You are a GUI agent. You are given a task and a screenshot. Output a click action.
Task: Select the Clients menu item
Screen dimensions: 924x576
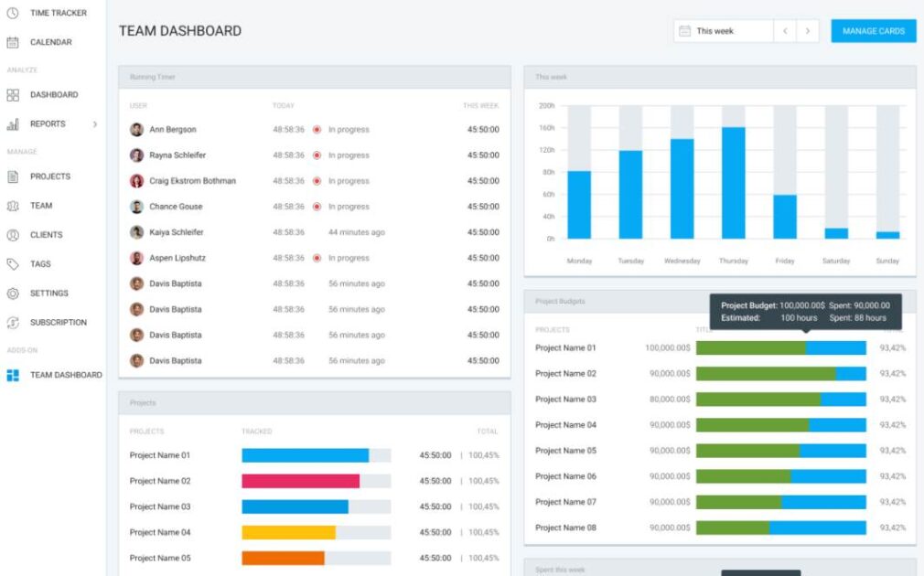pyautogui.click(x=46, y=235)
